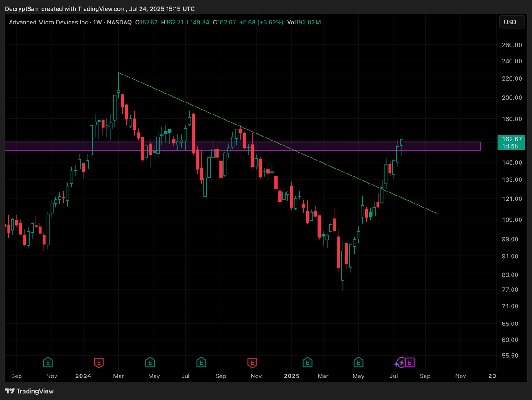Screen dimensions: 532x400
Task: Click the close value C162.67
Action: coord(224,22)
